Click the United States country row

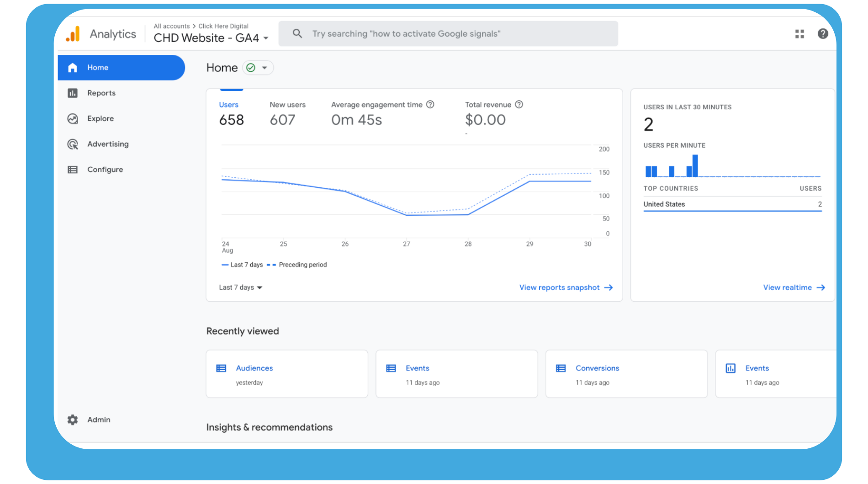point(732,204)
